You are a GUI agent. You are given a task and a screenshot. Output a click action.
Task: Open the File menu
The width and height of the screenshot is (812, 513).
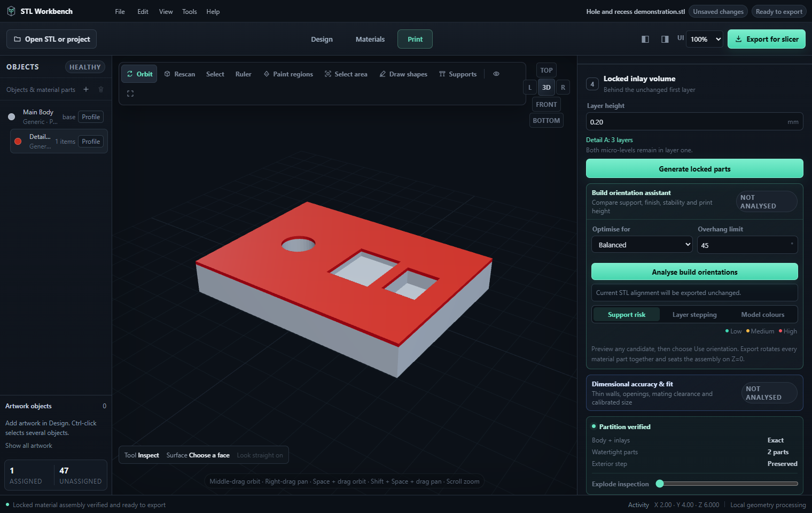(x=120, y=11)
